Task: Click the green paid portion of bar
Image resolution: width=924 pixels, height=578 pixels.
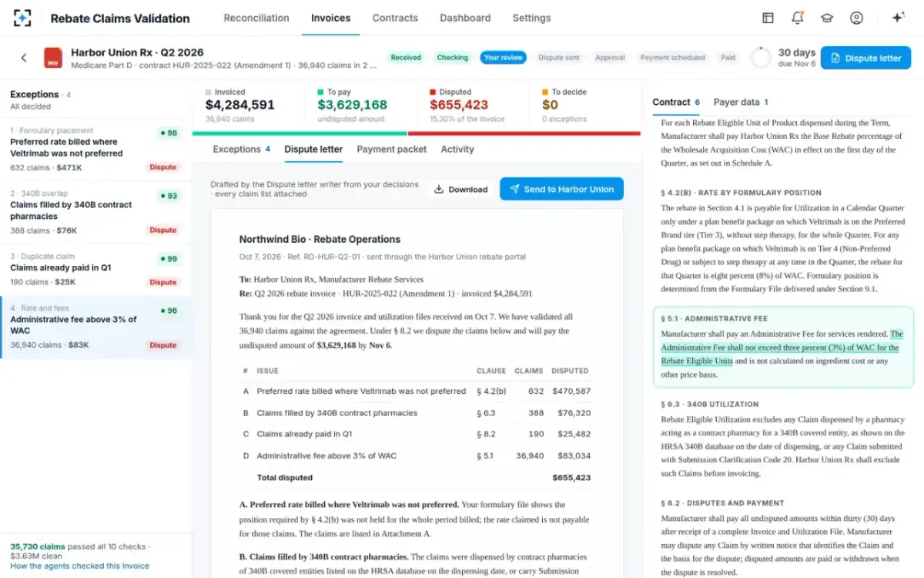Action: [x=300, y=133]
